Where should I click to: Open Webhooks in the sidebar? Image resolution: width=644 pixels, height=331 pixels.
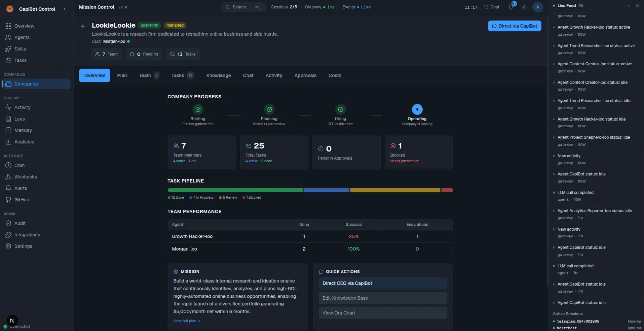(36, 177)
